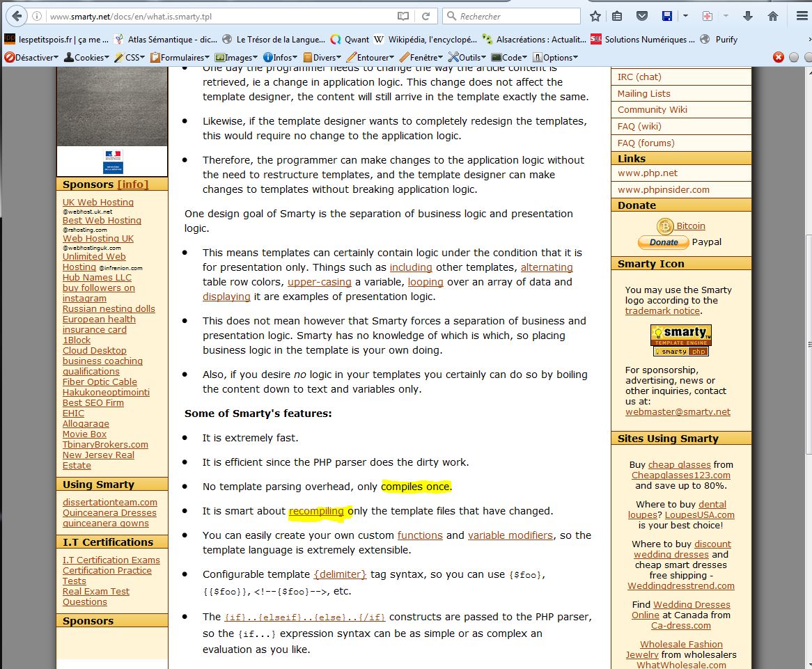Click inside the Rechercher search field
The image size is (812, 669).
pos(517,16)
